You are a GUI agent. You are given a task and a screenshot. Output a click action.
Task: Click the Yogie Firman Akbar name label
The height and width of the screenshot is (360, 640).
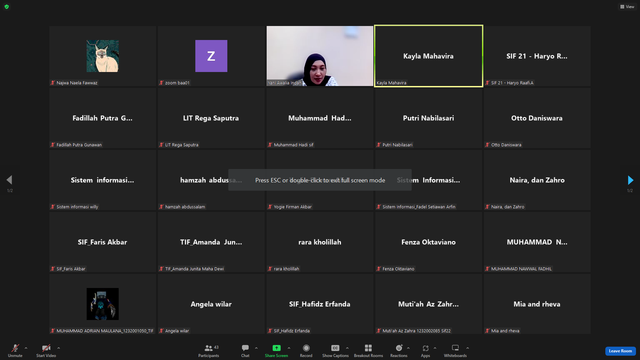point(293,207)
